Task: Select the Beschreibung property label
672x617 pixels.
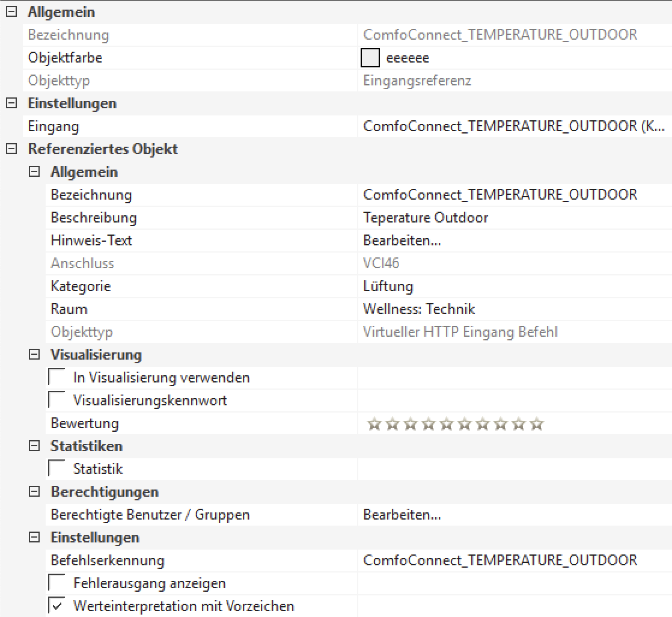Action: [93, 217]
